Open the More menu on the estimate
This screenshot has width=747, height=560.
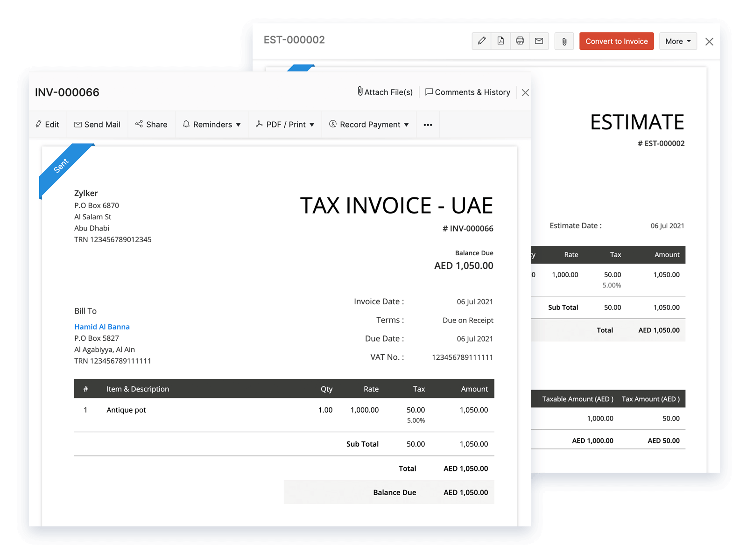click(x=678, y=41)
